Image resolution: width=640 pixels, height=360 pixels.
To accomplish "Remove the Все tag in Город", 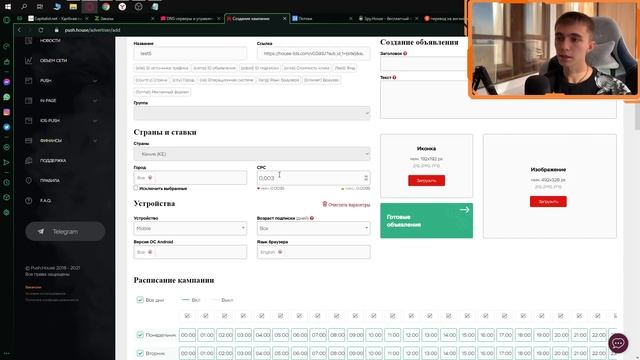I will (x=150, y=178).
